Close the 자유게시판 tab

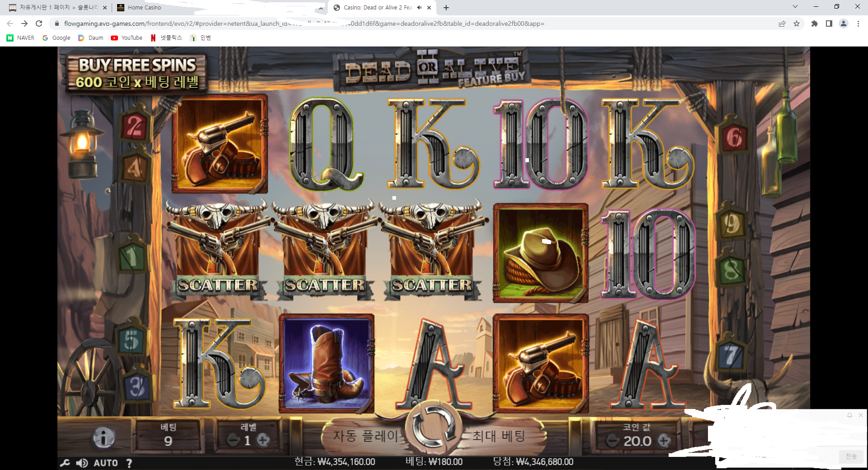[x=105, y=8]
